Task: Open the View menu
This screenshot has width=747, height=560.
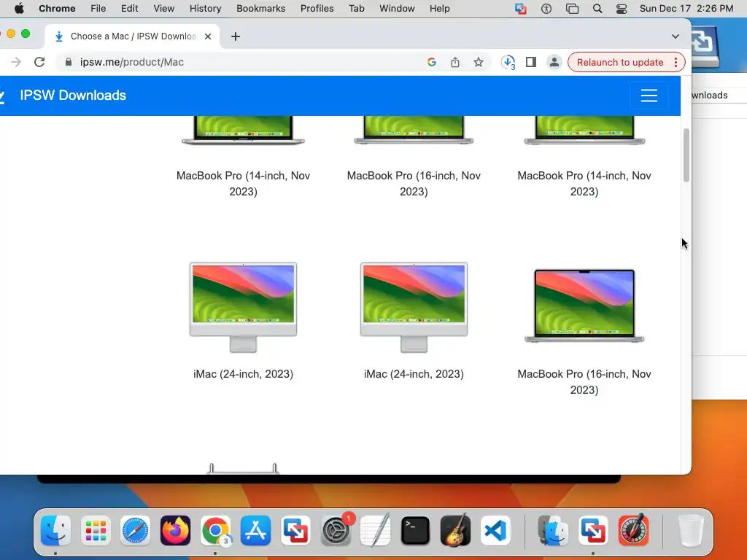Action: tap(163, 9)
